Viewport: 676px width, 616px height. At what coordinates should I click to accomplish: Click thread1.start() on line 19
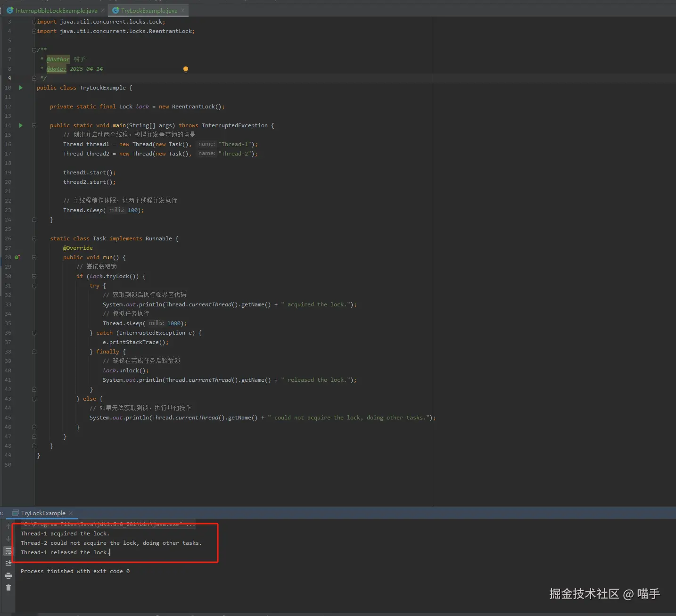[x=89, y=172]
